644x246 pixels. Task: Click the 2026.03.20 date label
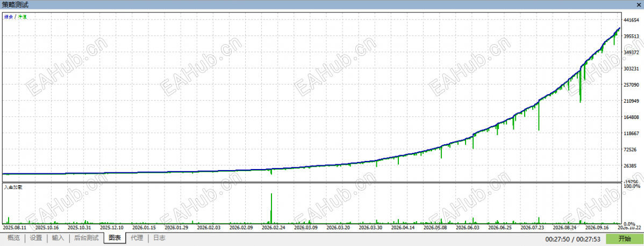tap(339, 227)
